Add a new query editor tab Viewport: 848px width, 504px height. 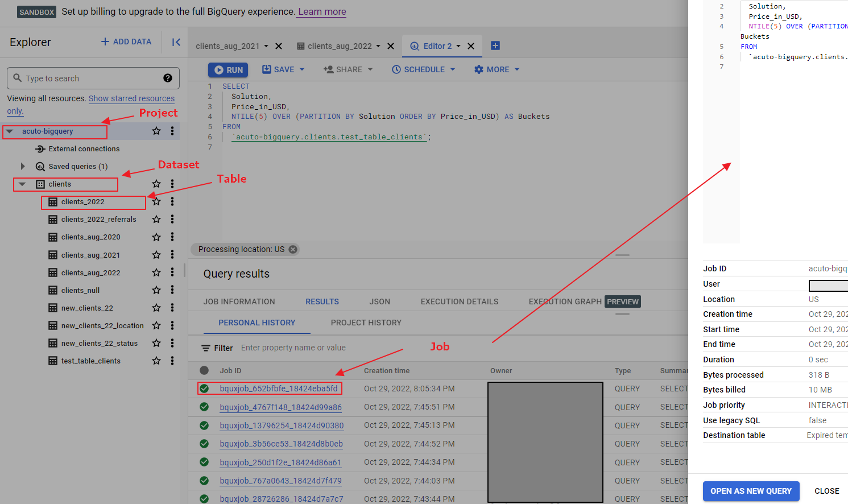495,46
